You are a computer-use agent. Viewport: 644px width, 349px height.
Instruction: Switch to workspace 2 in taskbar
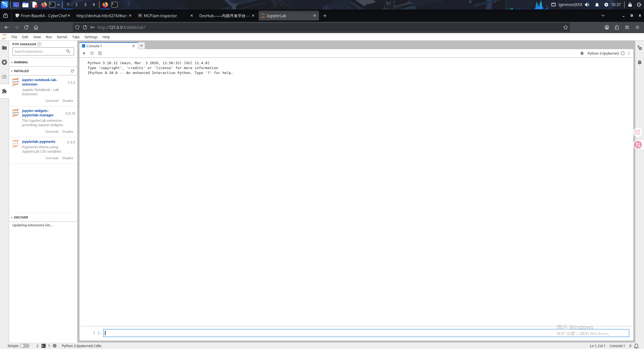(76, 5)
